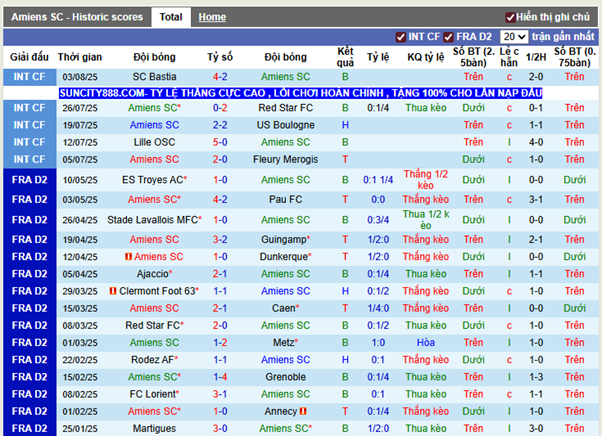
Task: Click the Hòa odds result in Metz row
Action: click(x=425, y=343)
